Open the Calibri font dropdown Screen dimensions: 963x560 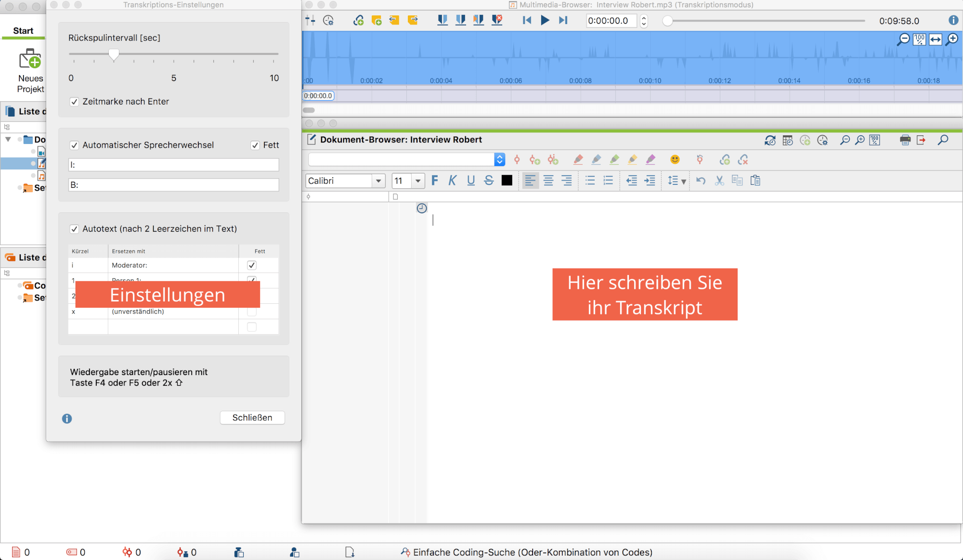(378, 181)
